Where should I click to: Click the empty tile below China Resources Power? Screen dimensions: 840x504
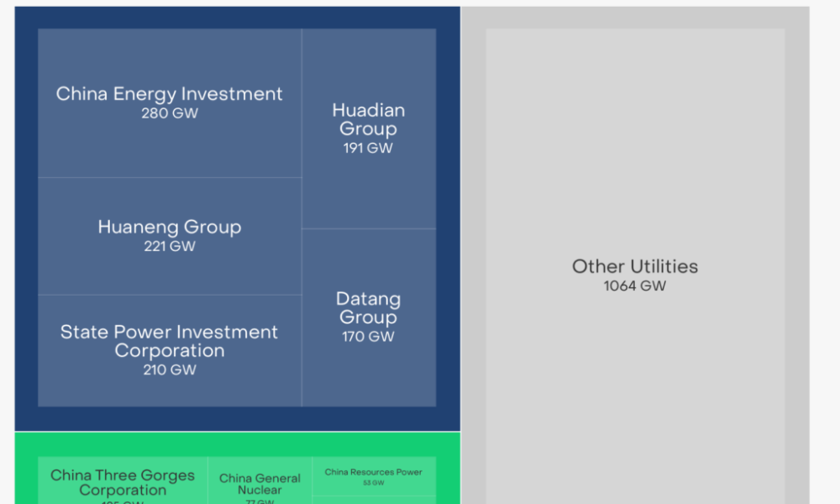click(x=374, y=500)
